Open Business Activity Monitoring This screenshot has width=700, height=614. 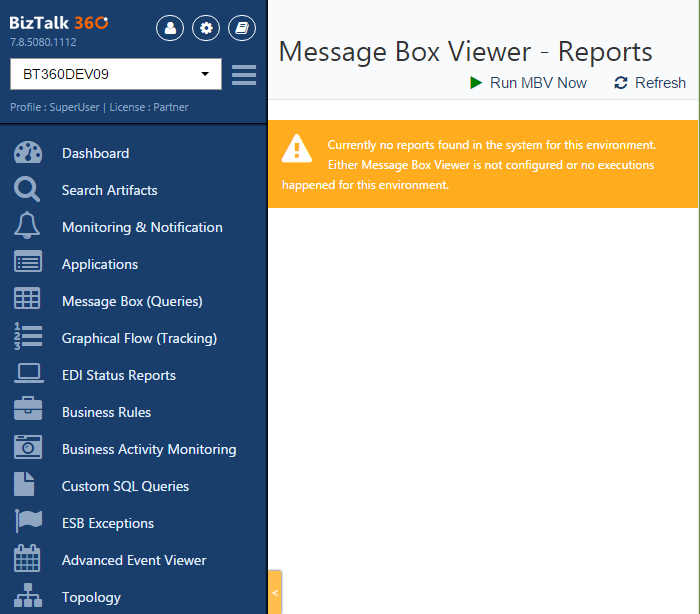(x=149, y=449)
